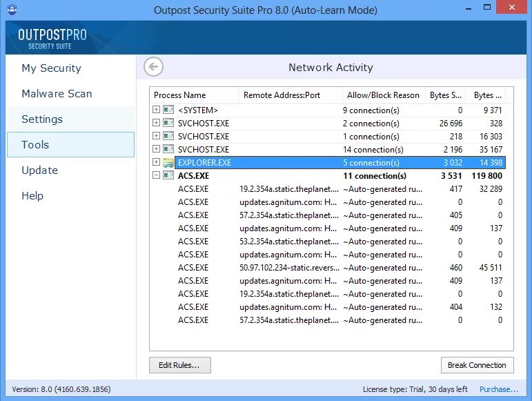The height and width of the screenshot is (401, 532).
Task: Go to the Settings section
Action: point(70,119)
